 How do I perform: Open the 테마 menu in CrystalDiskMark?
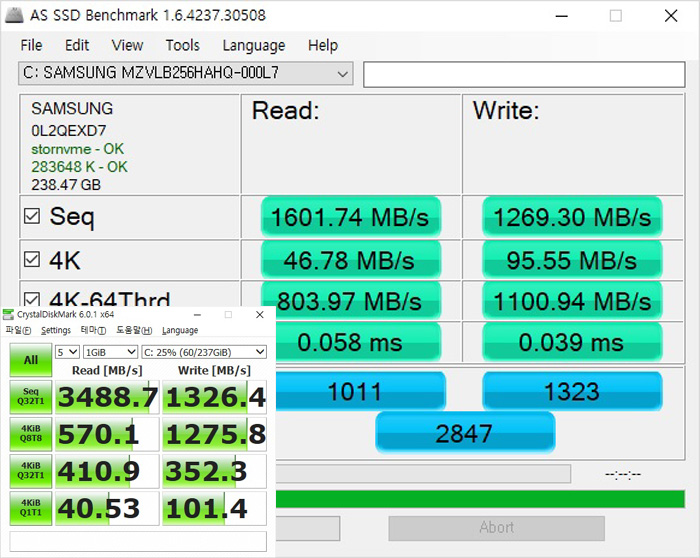[x=93, y=330]
